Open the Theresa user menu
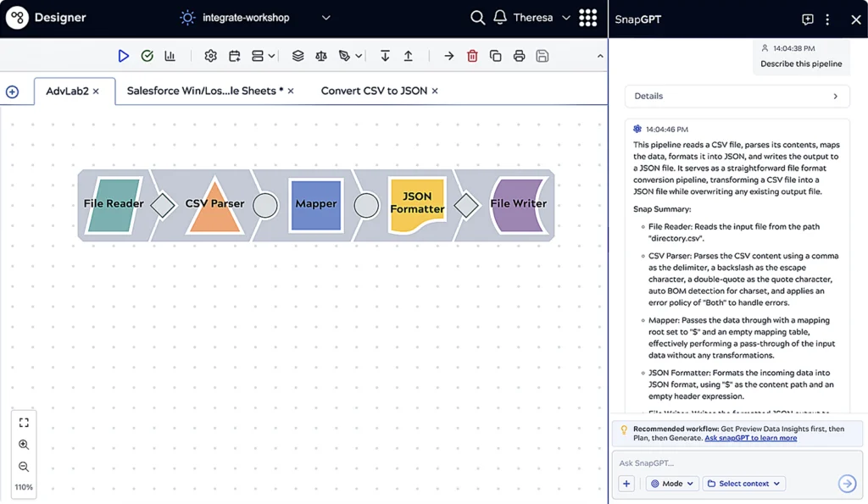This screenshot has width=868, height=504. (x=542, y=18)
